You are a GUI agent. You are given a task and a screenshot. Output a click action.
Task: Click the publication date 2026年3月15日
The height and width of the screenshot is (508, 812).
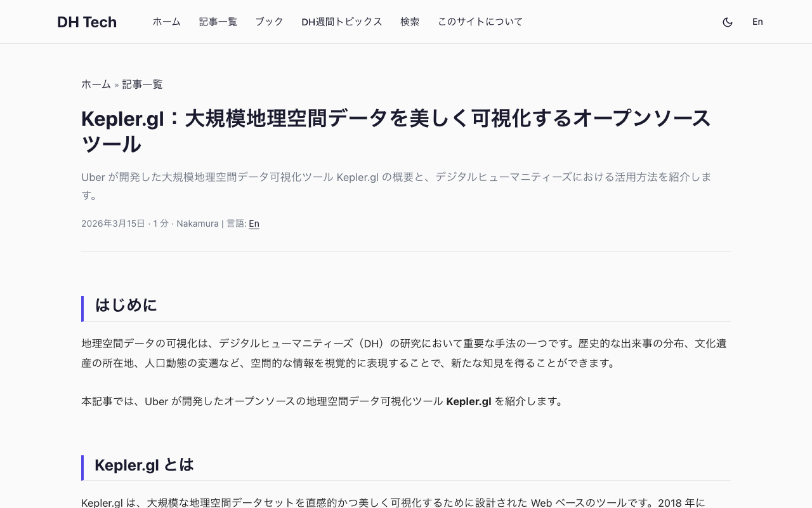click(113, 224)
